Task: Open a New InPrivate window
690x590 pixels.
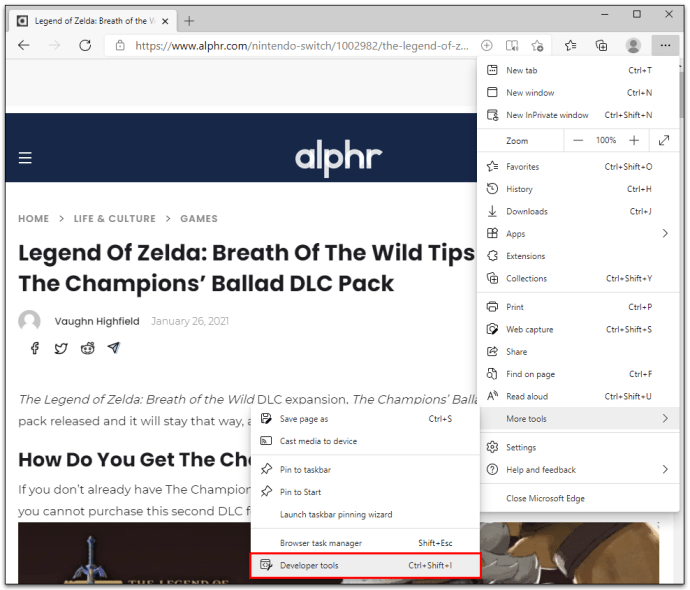Action: [578, 115]
